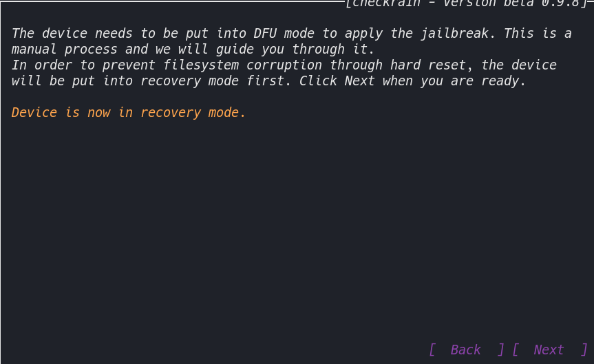Click the opening bracket before Next button
Image resolution: width=594 pixels, height=364 pixels.
(516, 350)
